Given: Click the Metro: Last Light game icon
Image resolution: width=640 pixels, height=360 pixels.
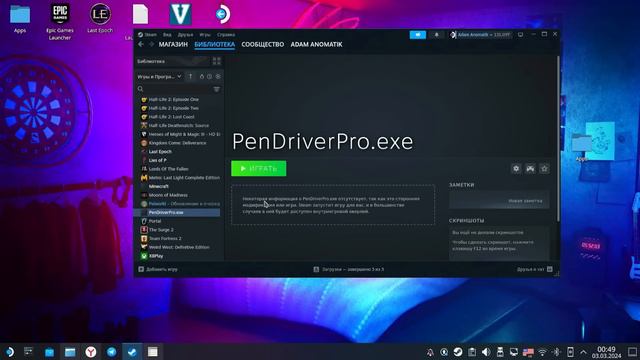Looking at the screenshot, I should tap(144, 178).
